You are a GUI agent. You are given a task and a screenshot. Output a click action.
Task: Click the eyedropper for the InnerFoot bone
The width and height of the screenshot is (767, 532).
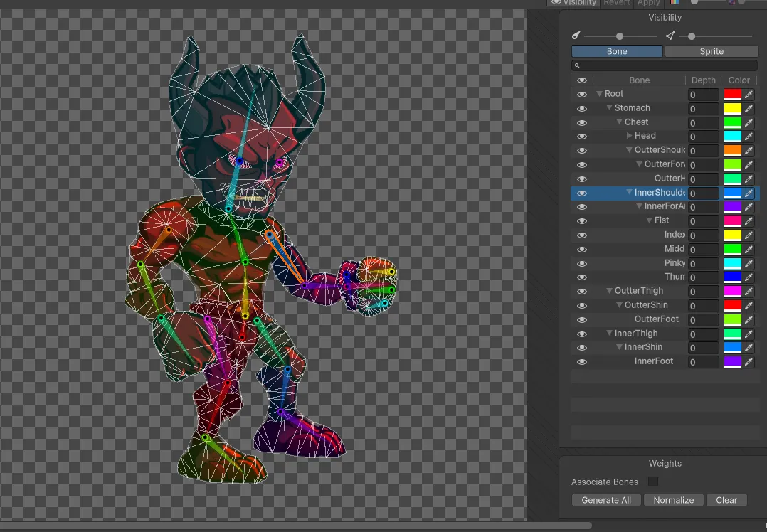pos(749,362)
